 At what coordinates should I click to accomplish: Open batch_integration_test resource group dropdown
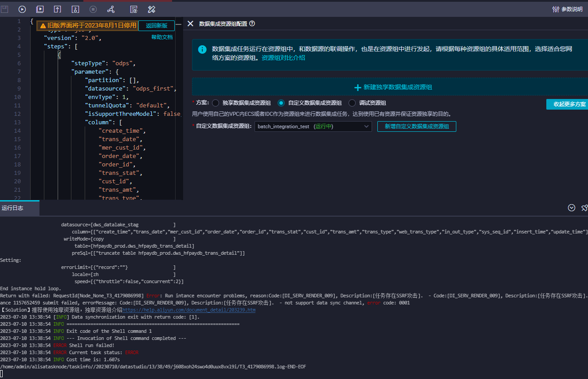(314, 126)
